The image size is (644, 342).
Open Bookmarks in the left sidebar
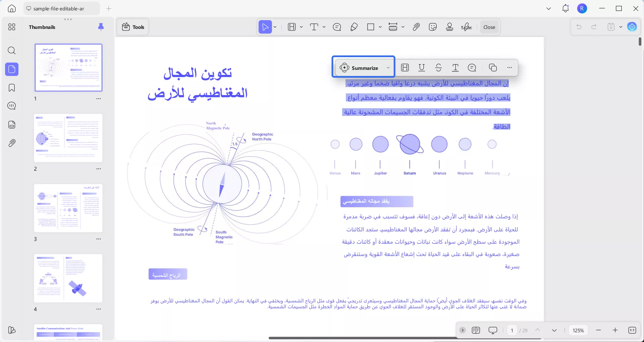[x=12, y=88]
